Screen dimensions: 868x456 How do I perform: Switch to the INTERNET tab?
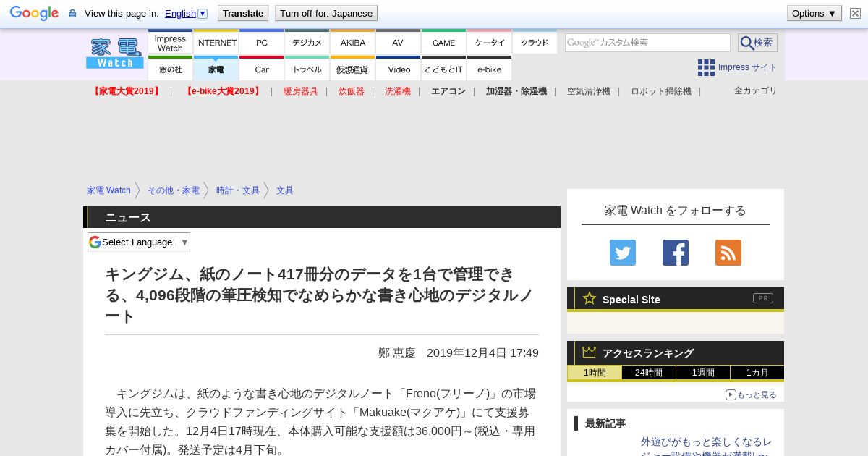216,42
